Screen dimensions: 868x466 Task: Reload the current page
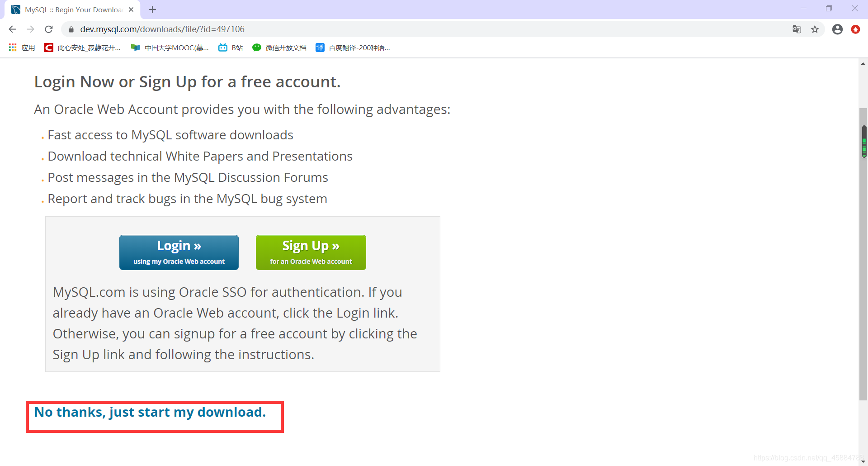[x=49, y=29]
